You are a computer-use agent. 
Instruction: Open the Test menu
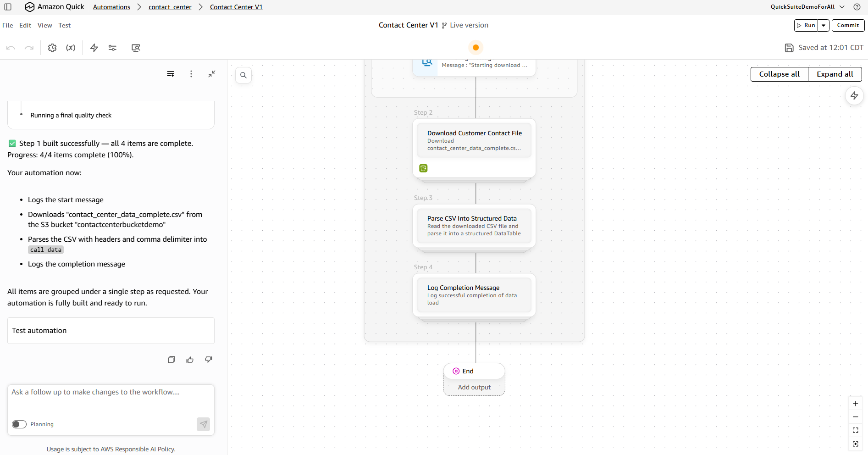(x=65, y=25)
